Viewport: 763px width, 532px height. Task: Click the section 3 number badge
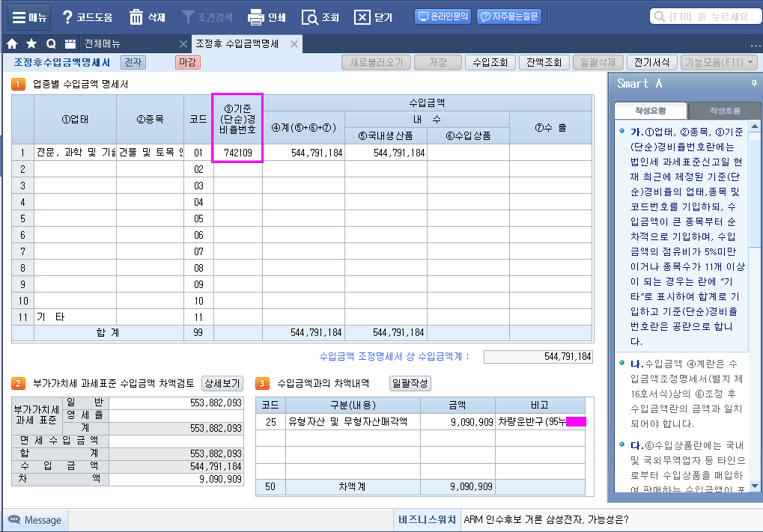(262, 384)
